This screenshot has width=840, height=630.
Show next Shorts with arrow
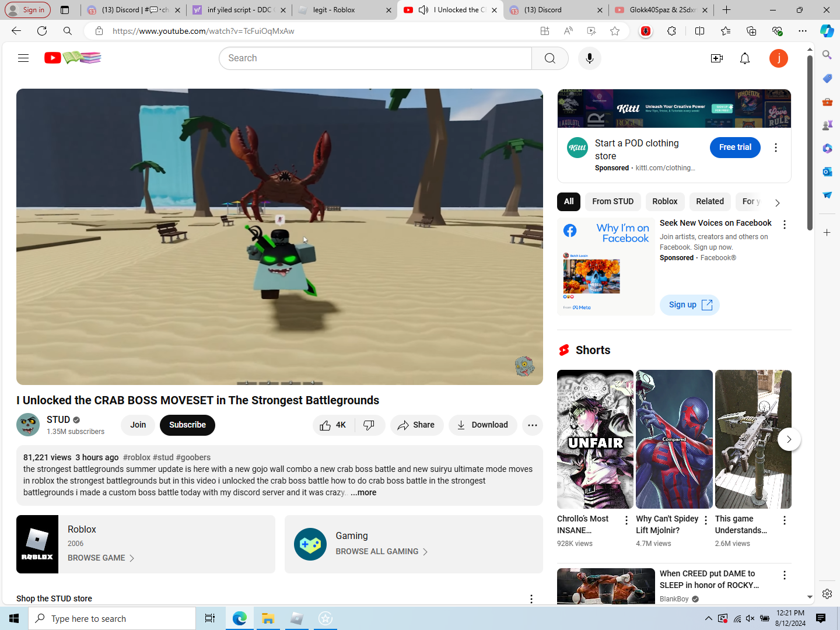789,439
